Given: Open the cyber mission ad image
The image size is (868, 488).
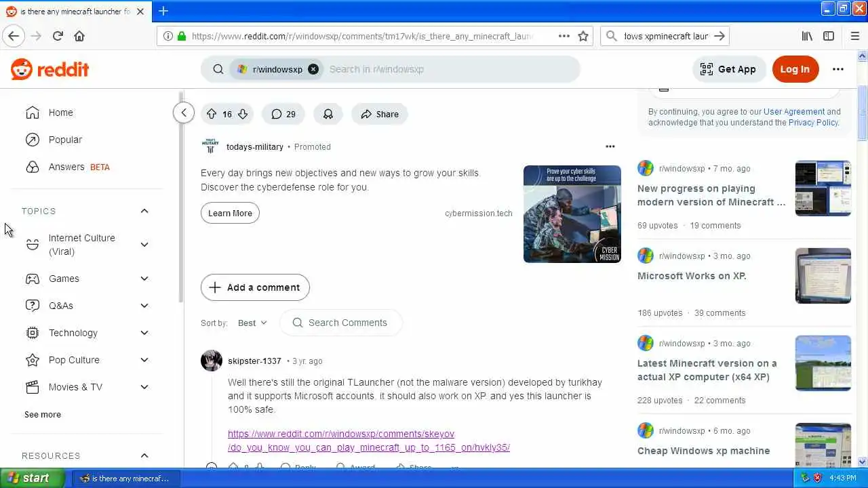Looking at the screenshot, I should (x=572, y=214).
